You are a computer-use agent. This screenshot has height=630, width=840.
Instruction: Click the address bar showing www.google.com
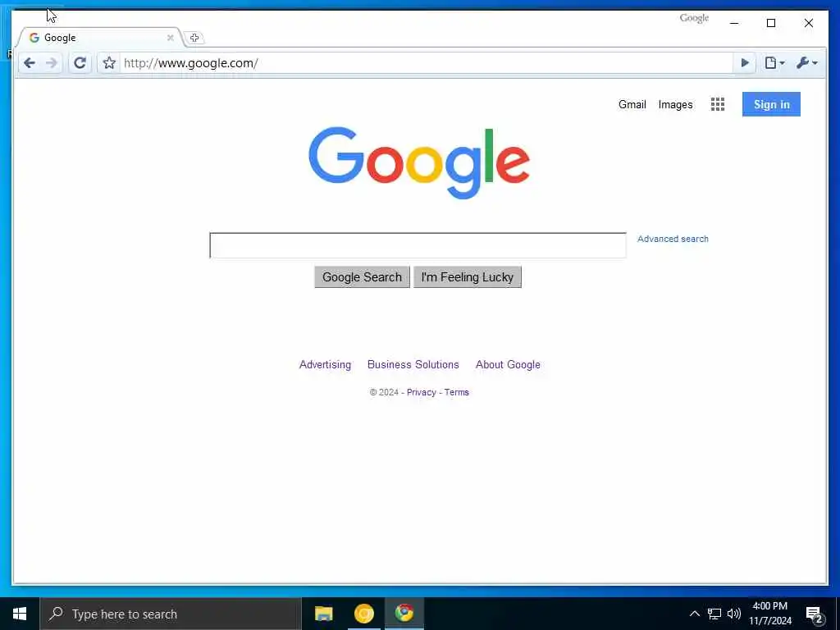tap(426, 63)
